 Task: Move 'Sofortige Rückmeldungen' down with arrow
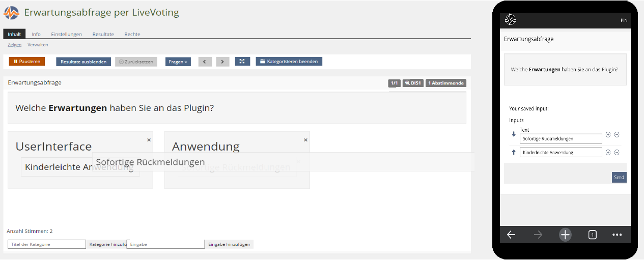513,135
